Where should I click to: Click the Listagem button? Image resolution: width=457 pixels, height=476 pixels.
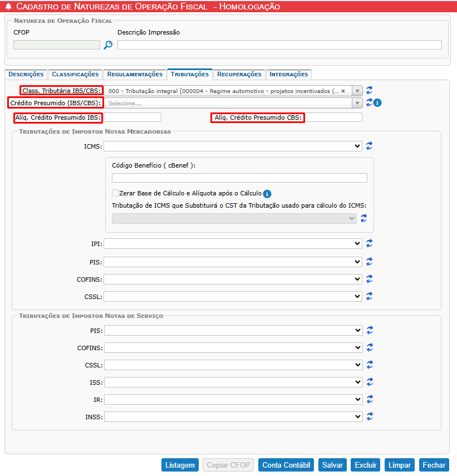click(180, 465)
